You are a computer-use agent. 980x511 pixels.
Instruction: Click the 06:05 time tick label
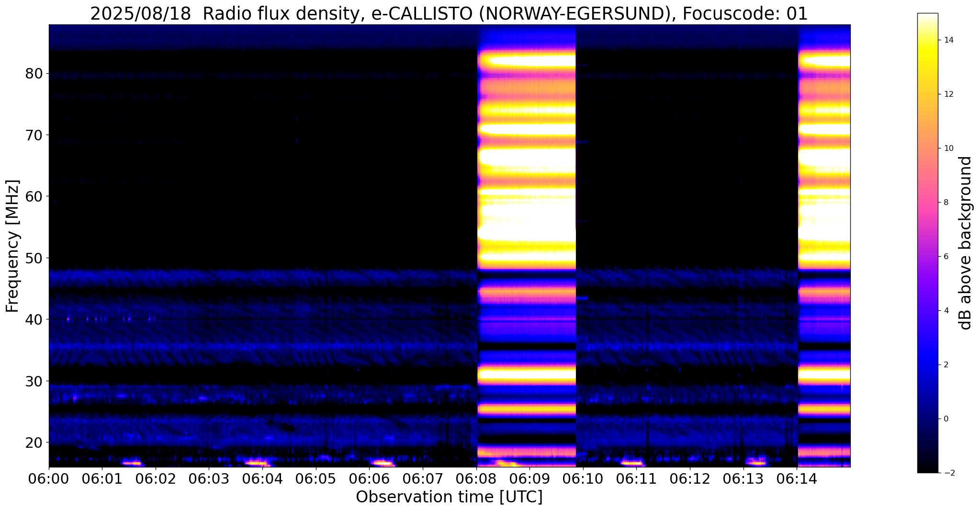[x=316, y=479]
